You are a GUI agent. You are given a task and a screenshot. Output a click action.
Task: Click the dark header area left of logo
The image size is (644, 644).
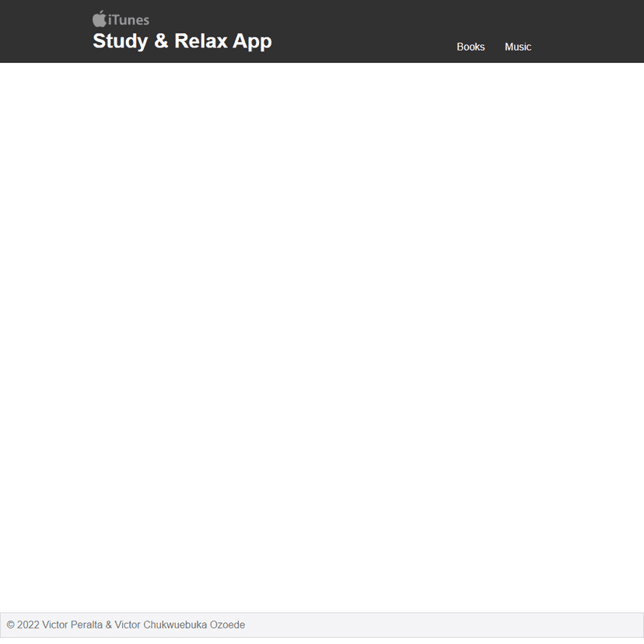click(43, 31)
